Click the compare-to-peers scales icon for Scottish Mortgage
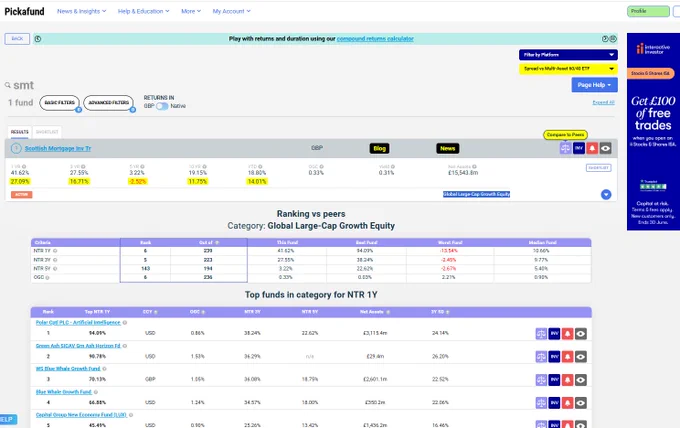This screenshot has height=428, width=680. [565, 148]
